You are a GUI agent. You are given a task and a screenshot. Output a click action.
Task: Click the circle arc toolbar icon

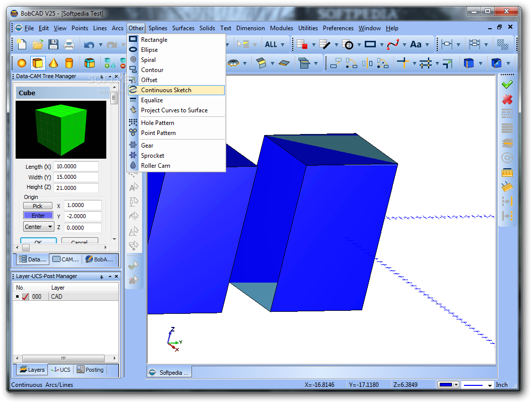coord(348,44)
